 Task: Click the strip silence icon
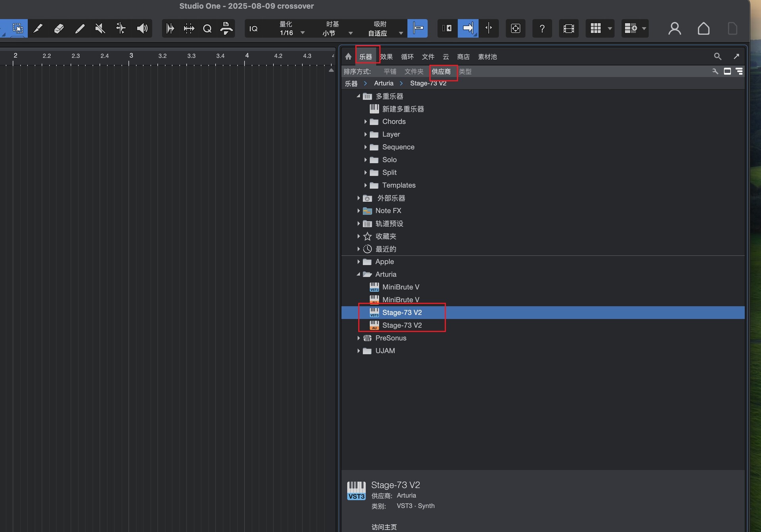170,28
